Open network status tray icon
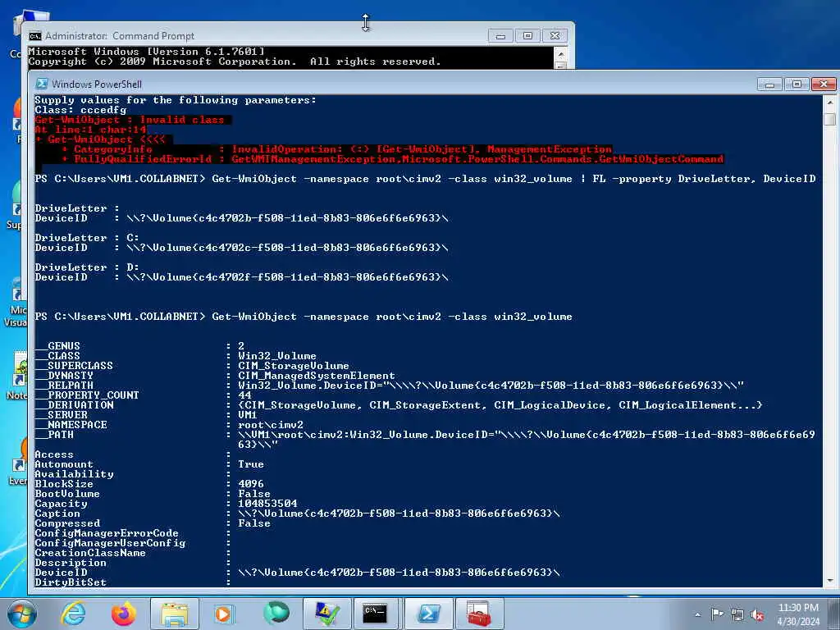Screen dimensions: 840x630 (737, 615)
